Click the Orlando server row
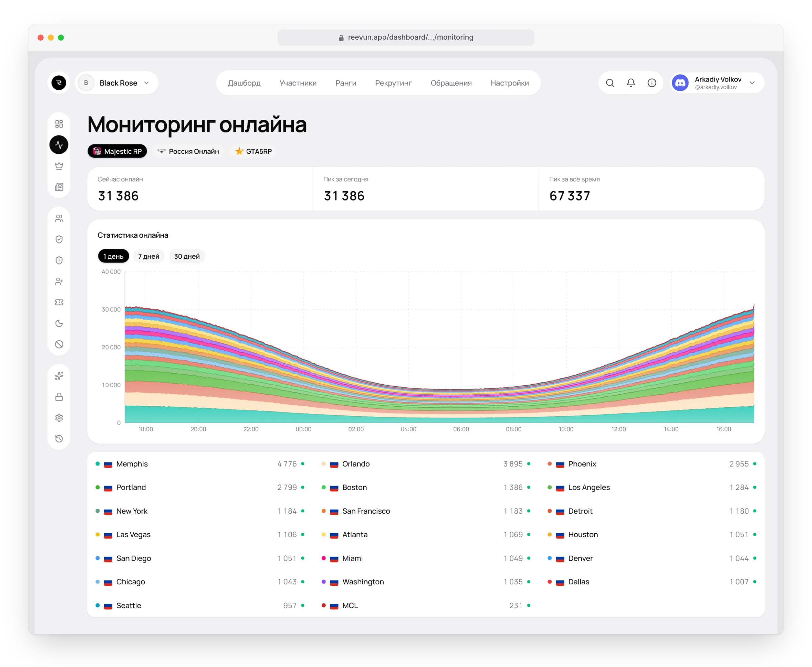The image size is (812, 667). pos(426,464)
